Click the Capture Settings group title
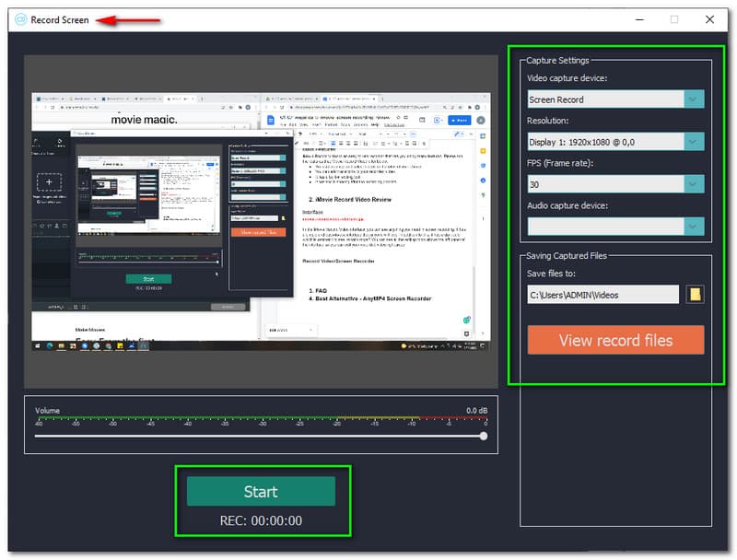Viewport: 737px width, 560px height. pyautogui.click(x=557, y=60)
